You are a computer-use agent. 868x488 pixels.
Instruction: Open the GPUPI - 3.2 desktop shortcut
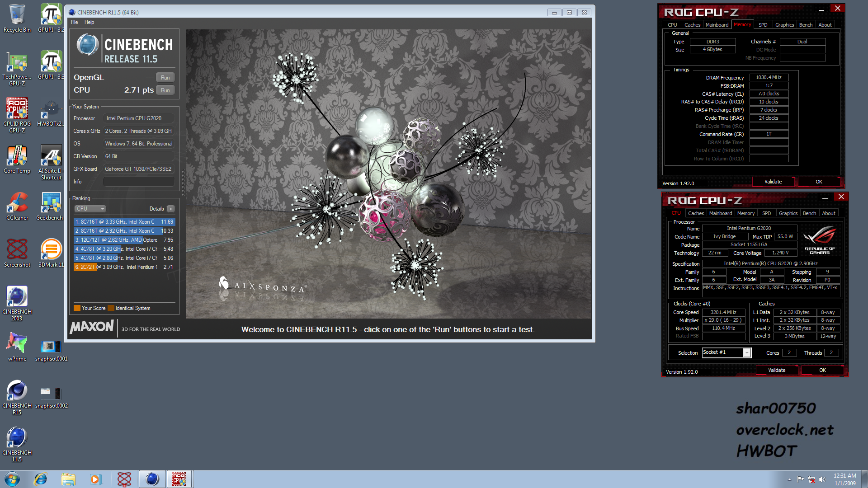pyautogui.click(x=51, y=19)
